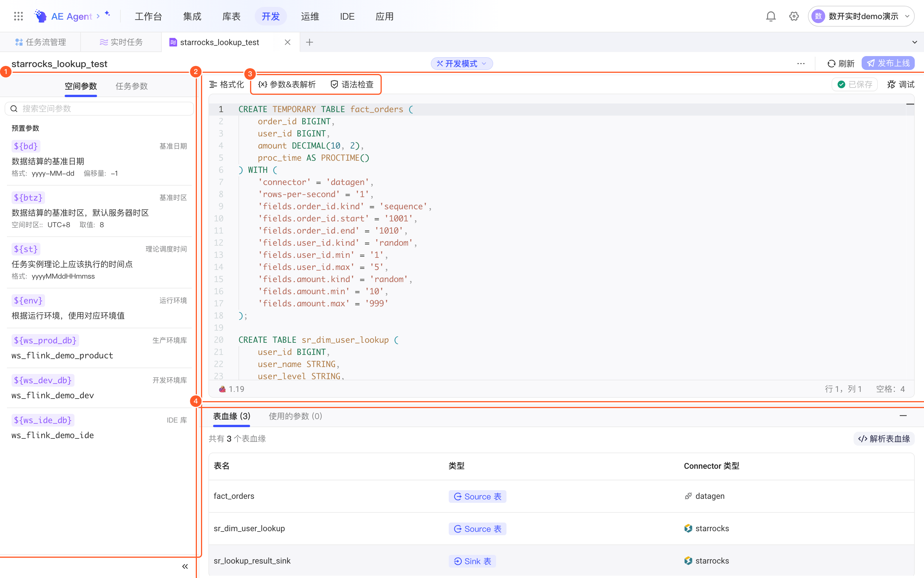Format the SQL code
The image size is (924, 578).
226,84
